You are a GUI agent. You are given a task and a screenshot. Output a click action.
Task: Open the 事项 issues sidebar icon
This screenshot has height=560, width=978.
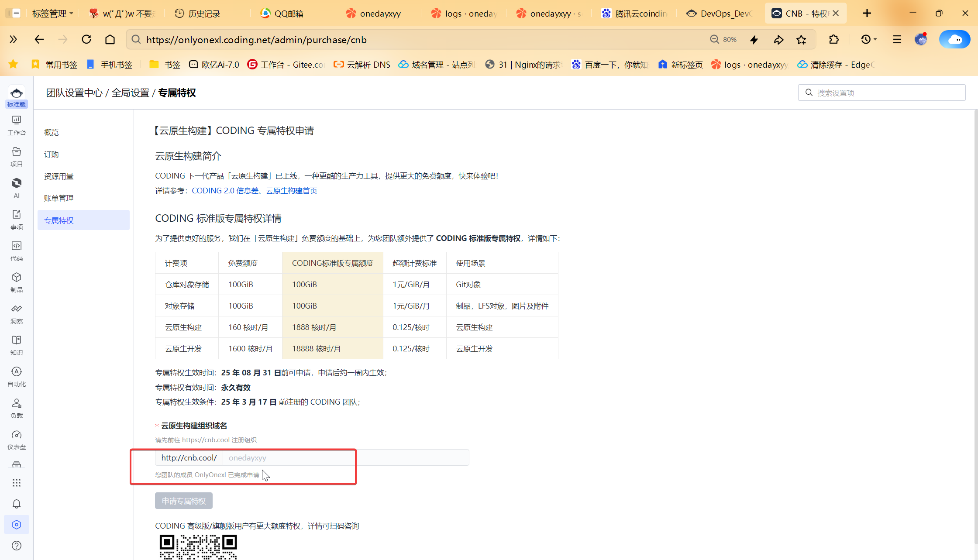17,220
